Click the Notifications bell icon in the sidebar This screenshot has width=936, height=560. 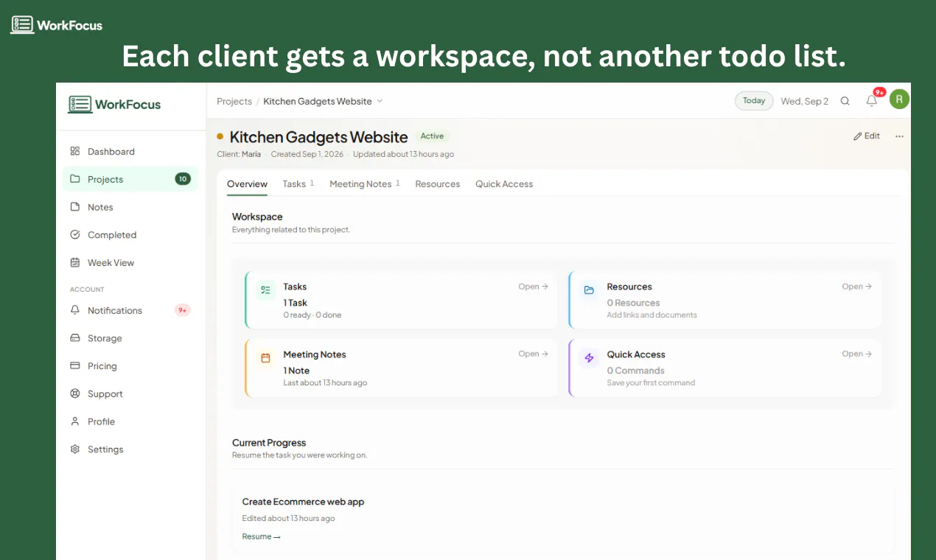click(x=74, y=310)
